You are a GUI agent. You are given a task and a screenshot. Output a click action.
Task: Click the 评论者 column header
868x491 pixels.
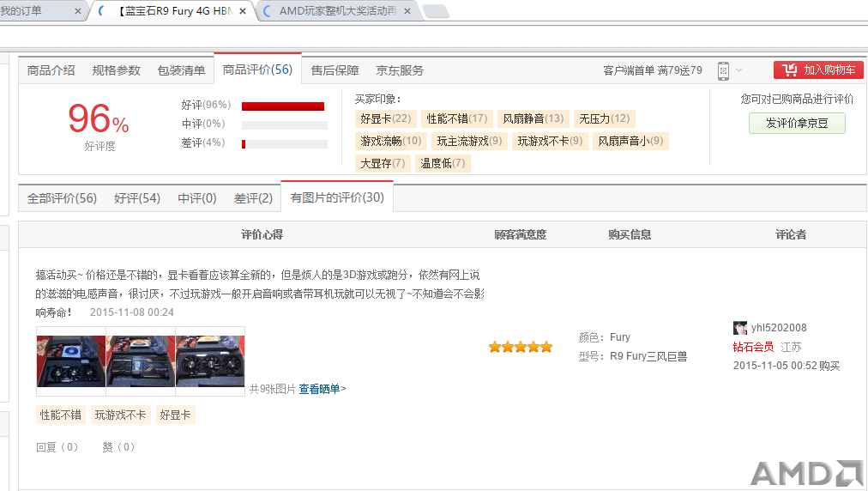pyautogui.click(x=791, y=234)
